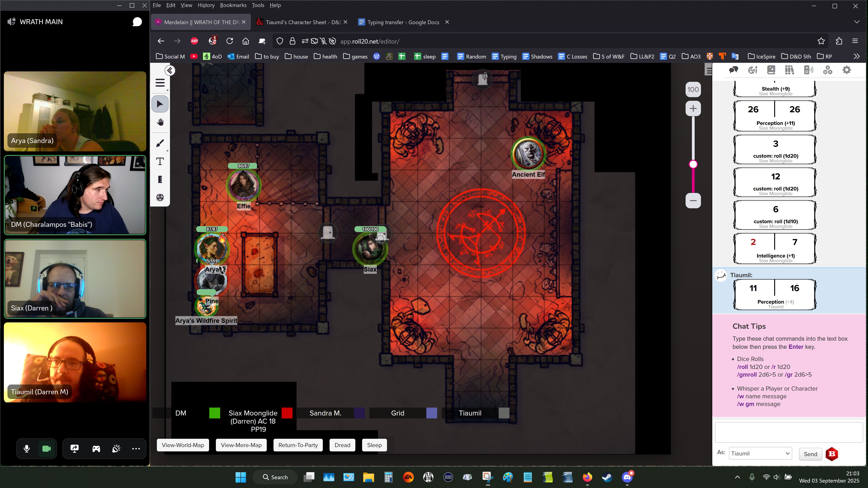Collapse the toolbar with double chevron
The width and height of the screenshot is (868, 488).
[x=170, y=70]
